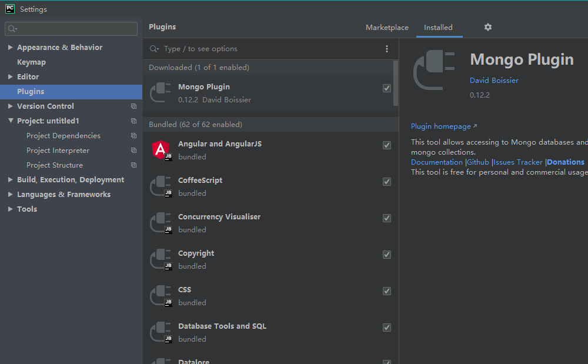Viewport: 588px width, 364px height.
Task: Click the CSS plugin icon
Action: 161,295
